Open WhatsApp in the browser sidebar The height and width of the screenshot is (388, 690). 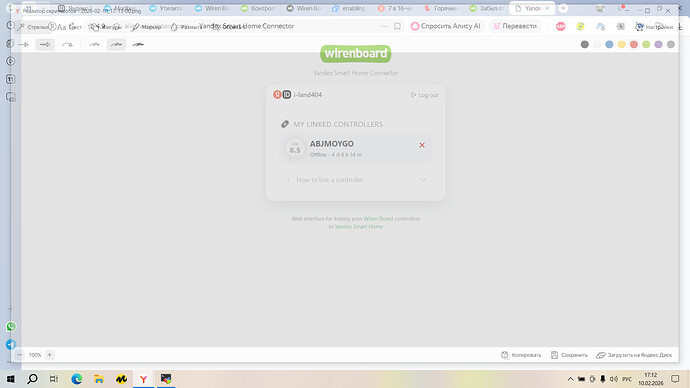click(11, 326)
